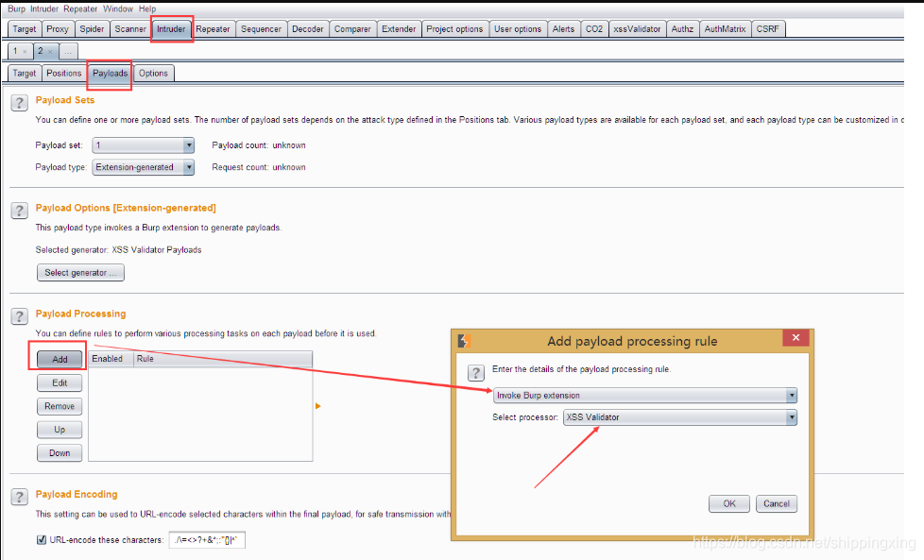Close Intruder attack tab 1
The image size is (924, 560).
click(25, 52)
